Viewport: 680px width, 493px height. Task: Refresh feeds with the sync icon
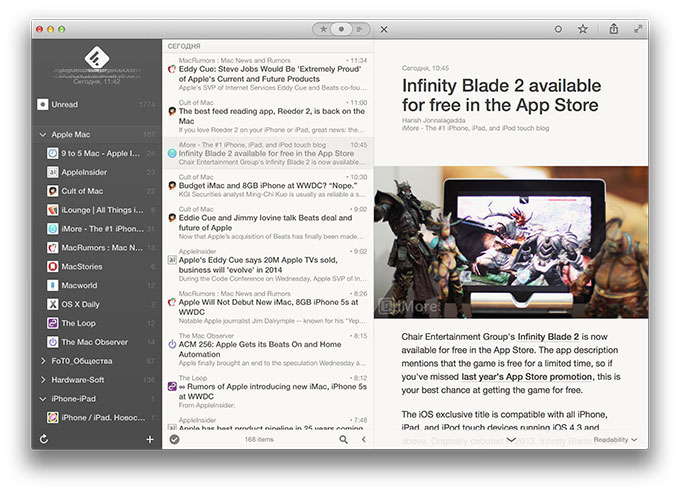44,439
